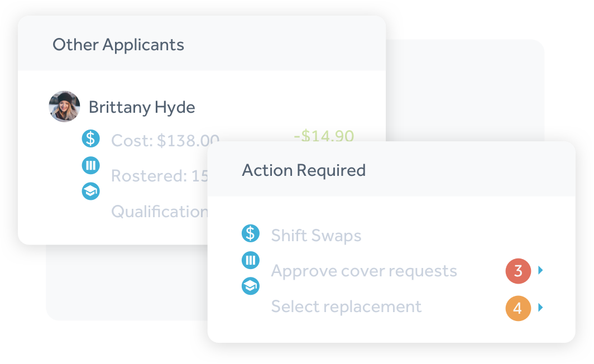
Task: Expand arrow next to Approve cover requests
Action: (540, 270)
